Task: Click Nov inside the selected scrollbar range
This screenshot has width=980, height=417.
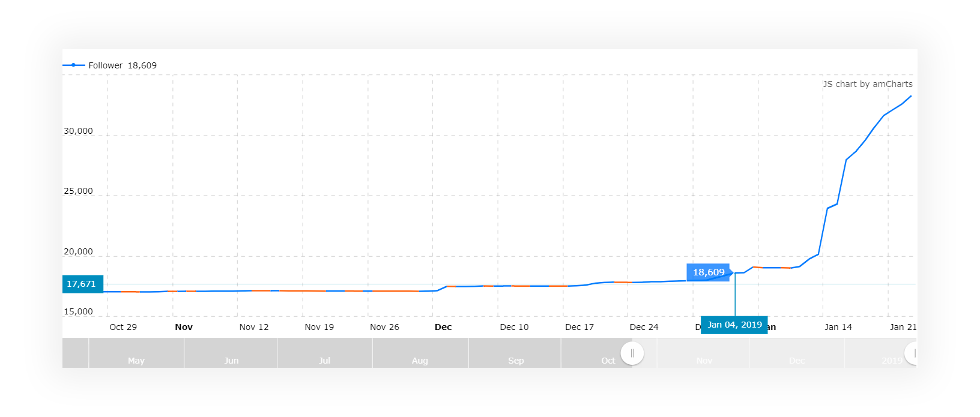Action: tap(704, 361)
